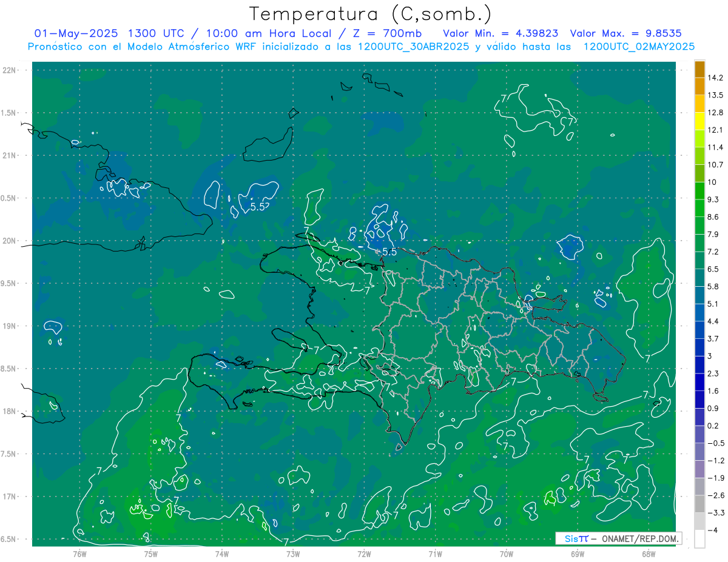Click the gray swatch between -3.3 and -2.6
This screenshot has width=728, height=562.
point(699,504)
